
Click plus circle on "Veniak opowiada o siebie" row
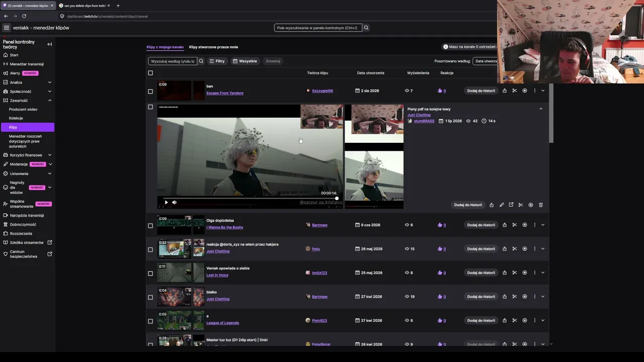pos(525,273)
